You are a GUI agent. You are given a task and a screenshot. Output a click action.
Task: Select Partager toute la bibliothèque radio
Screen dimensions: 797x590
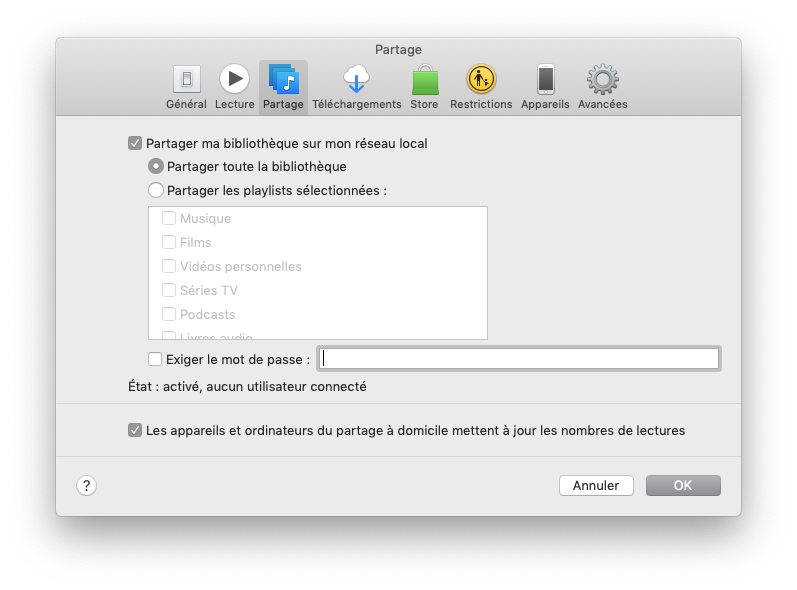(156, 166)
